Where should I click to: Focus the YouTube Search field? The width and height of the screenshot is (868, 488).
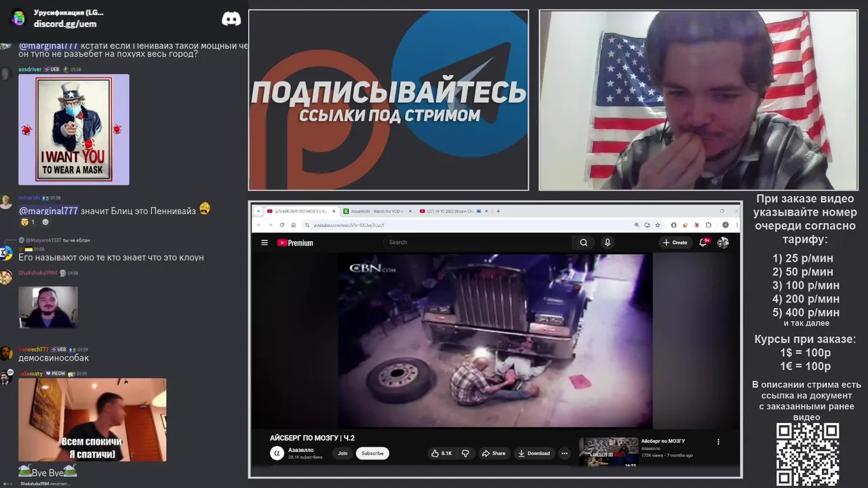tap(478, 243)
